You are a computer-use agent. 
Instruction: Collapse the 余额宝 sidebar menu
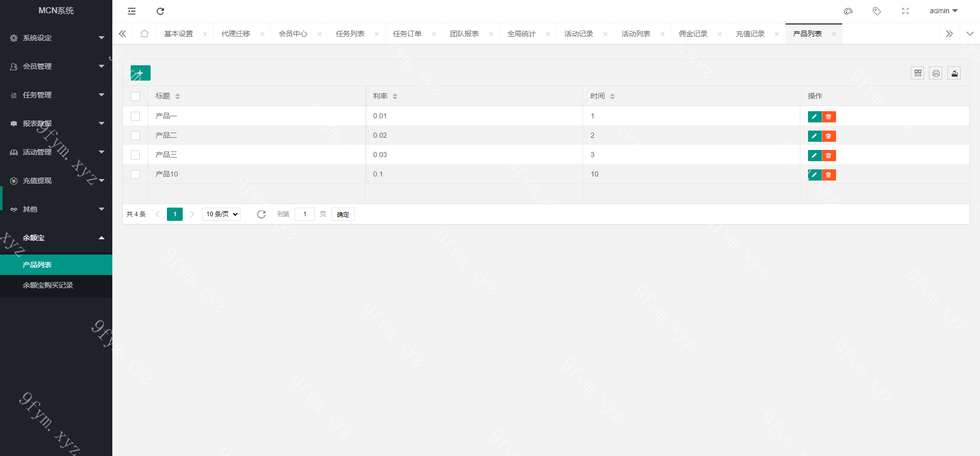[x=56, y=238]
